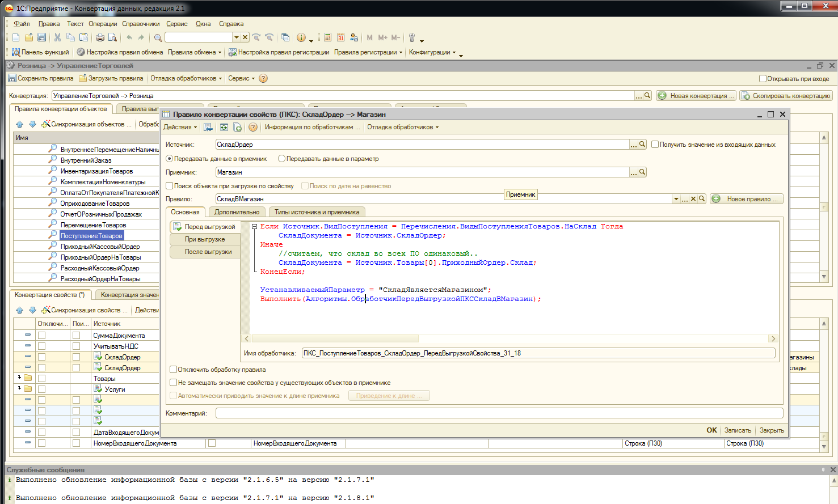Expand the Действия dropdown menu in dialog
838x504 pixels.
pyautogui.click(x=180, y=127)
